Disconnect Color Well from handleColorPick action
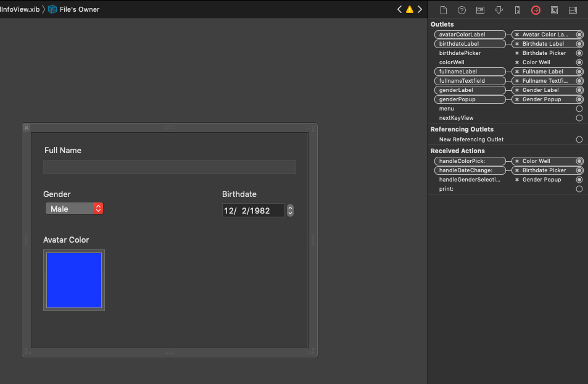The width and height of the screenshot is (588, 384). [517, 161]
